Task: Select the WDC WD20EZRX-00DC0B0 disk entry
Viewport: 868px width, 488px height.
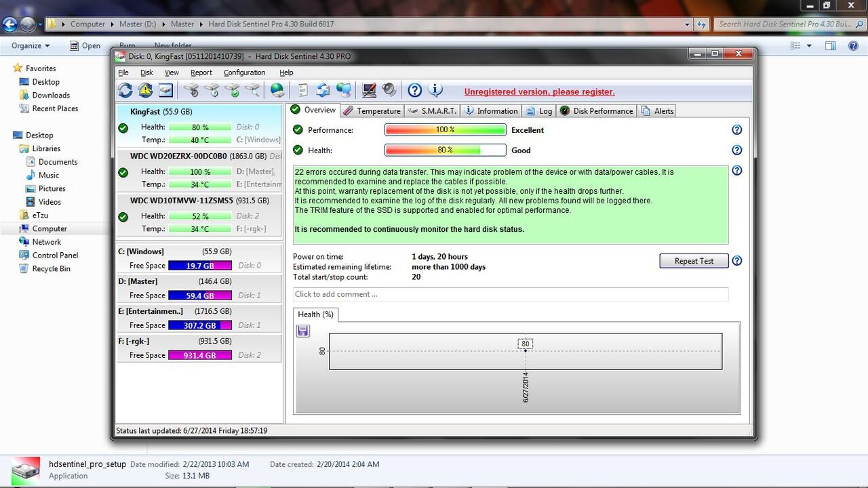Action: coord(199,169)
